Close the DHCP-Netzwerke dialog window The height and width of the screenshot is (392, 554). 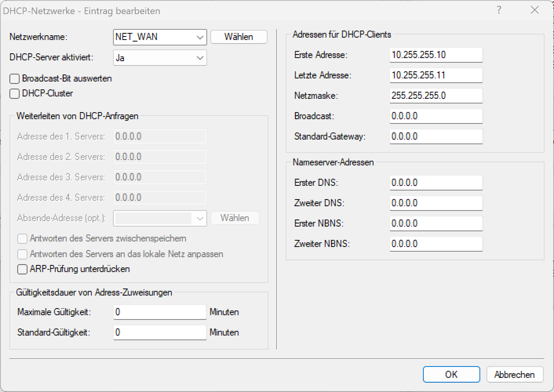coord(534,10)
